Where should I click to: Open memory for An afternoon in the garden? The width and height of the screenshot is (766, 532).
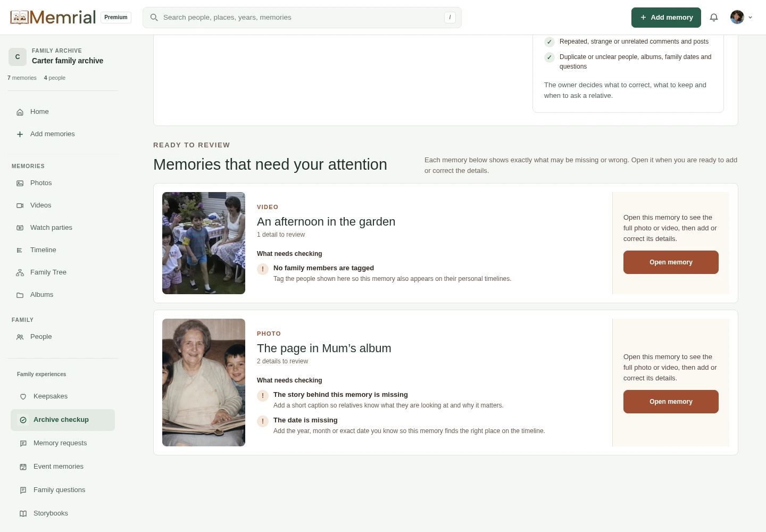coord(671,262)
